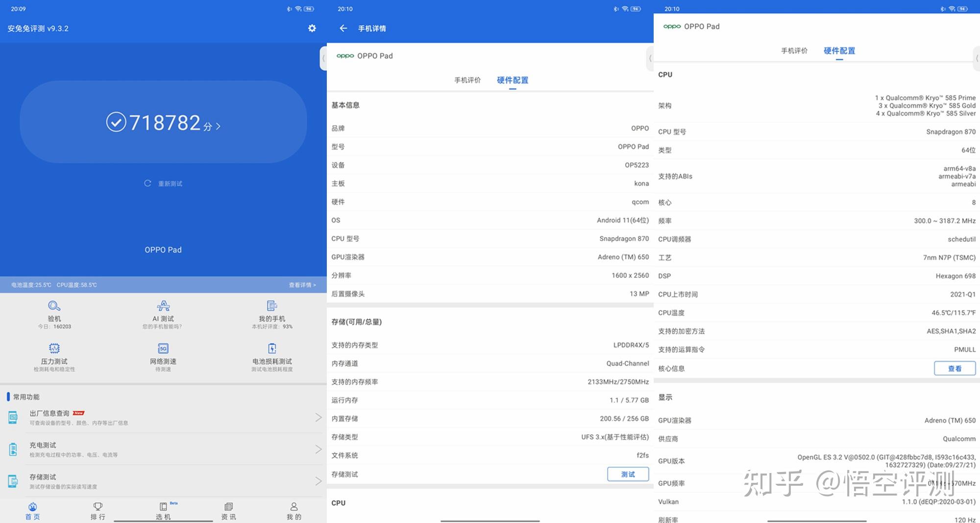Expand the 充电测试 row chevron

[318, 449]
